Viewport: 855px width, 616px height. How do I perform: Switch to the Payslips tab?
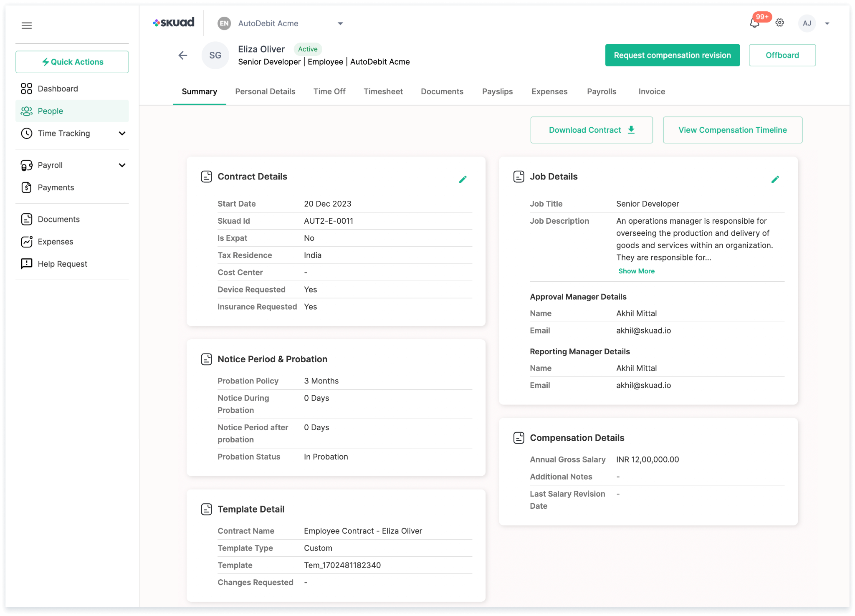tap(497, 91)
